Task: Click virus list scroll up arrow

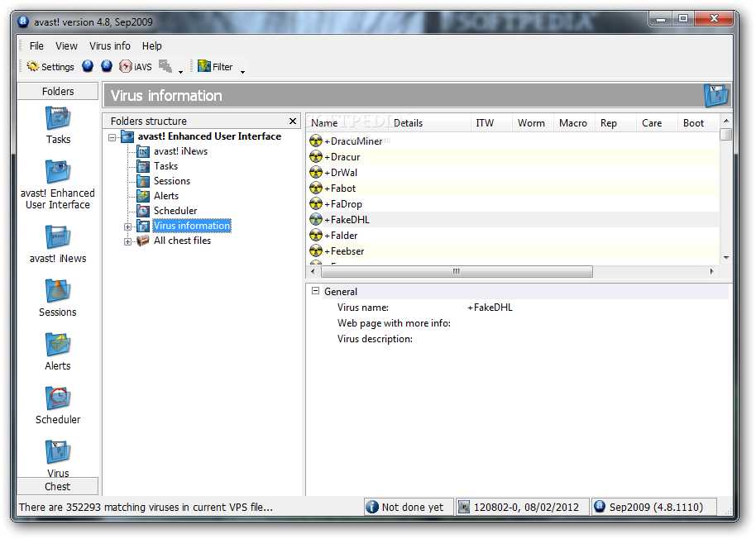Action: (726, 121)
